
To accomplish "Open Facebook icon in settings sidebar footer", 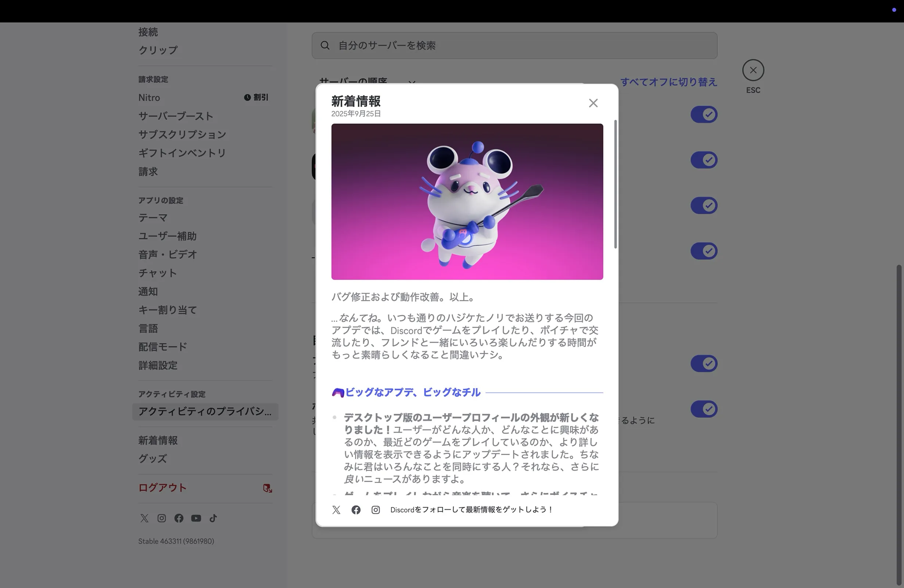I will point(179,518).
